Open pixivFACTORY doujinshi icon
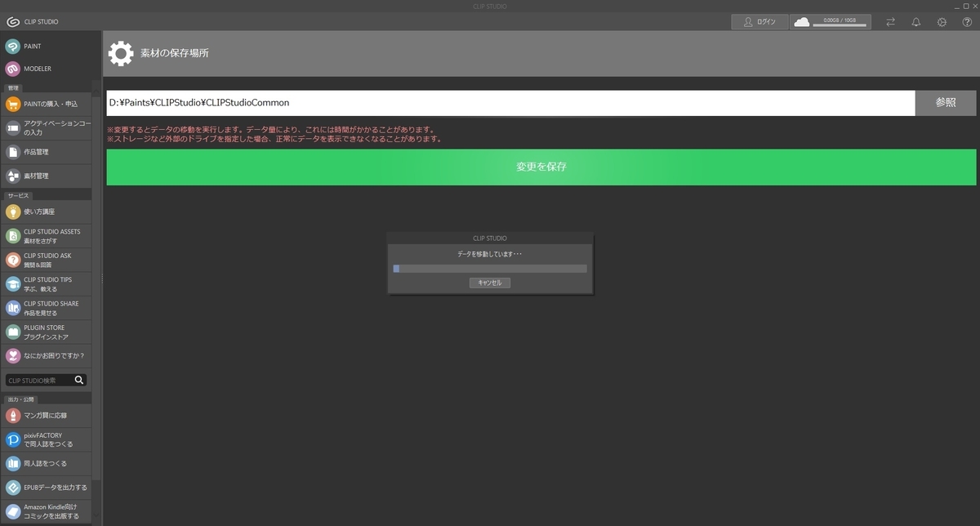The image size is (980, 526). click(13, 439)
